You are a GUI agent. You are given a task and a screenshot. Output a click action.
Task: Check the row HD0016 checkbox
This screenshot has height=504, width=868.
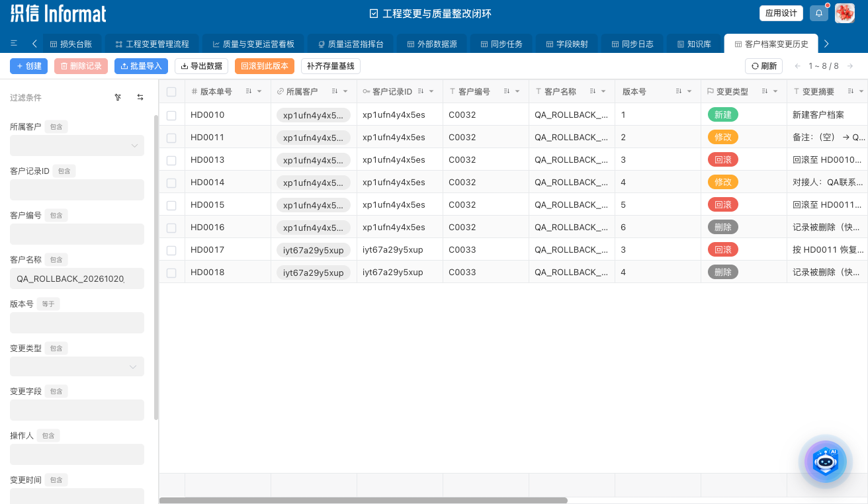tap(171, 228)
